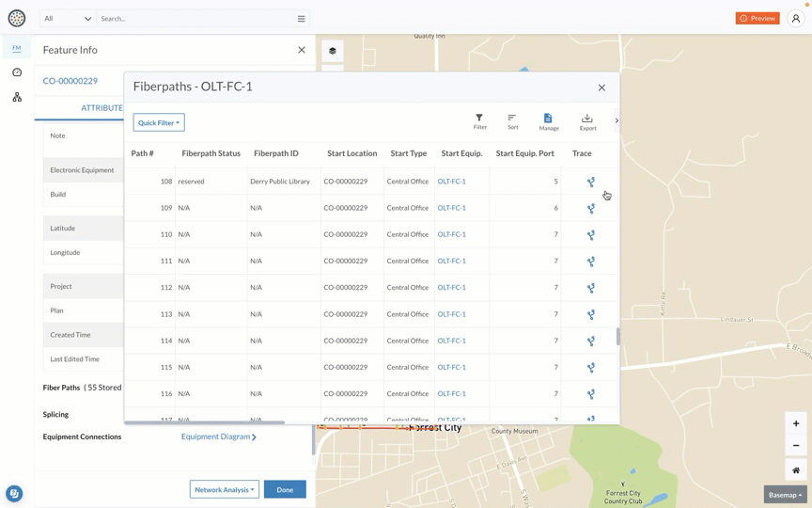Open the All search category dropdown
This screenshot has height=508, width=812.
point(68,19)
